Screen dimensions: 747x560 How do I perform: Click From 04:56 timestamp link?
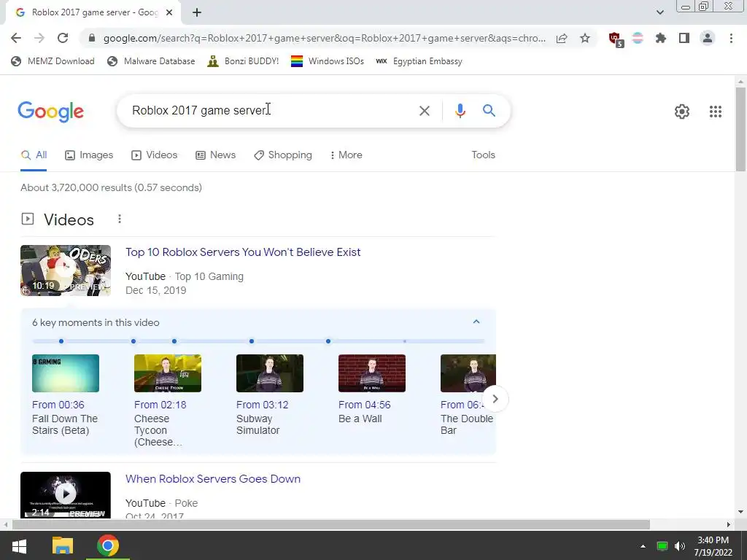point(365,405)
